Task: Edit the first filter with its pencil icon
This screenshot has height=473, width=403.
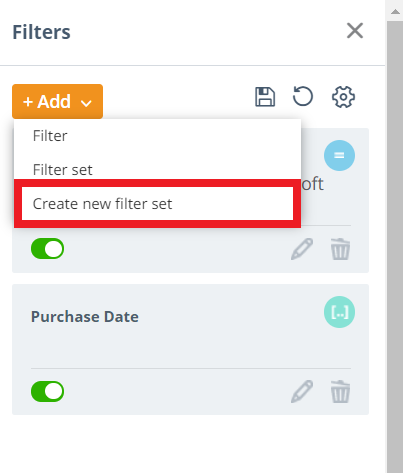Action: click(x=302, y=249)
